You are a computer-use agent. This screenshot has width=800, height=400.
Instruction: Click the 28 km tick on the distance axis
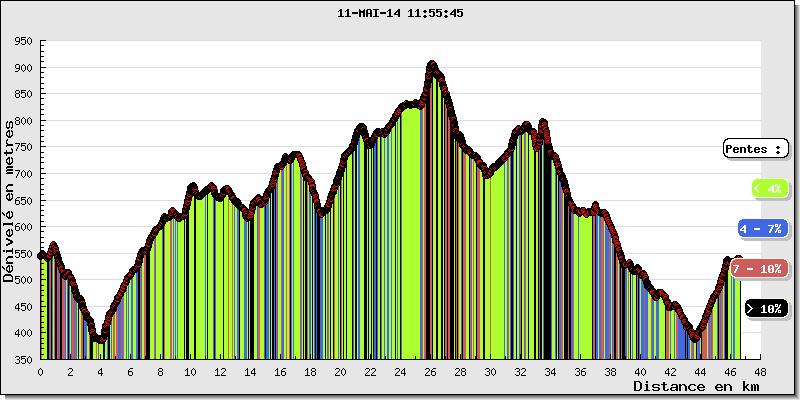[x=460, y=372]
